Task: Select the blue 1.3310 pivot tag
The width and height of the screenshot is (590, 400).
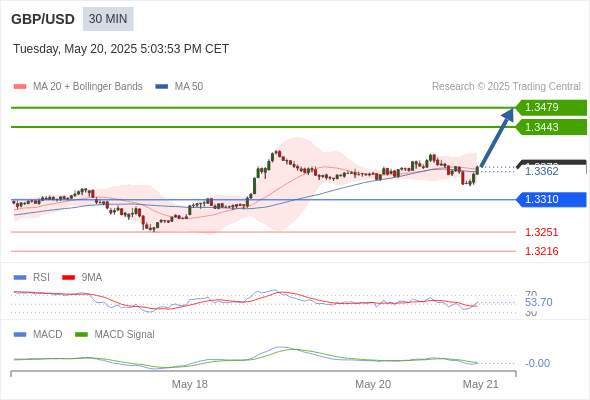Action: click(x=551, y=199)
